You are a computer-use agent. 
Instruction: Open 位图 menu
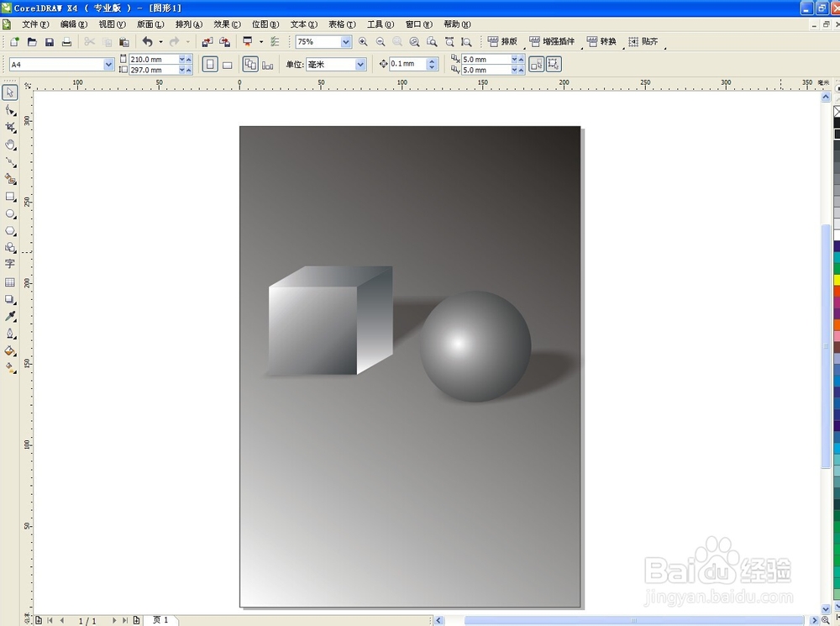pyautogui.click(x=265, y=24)
